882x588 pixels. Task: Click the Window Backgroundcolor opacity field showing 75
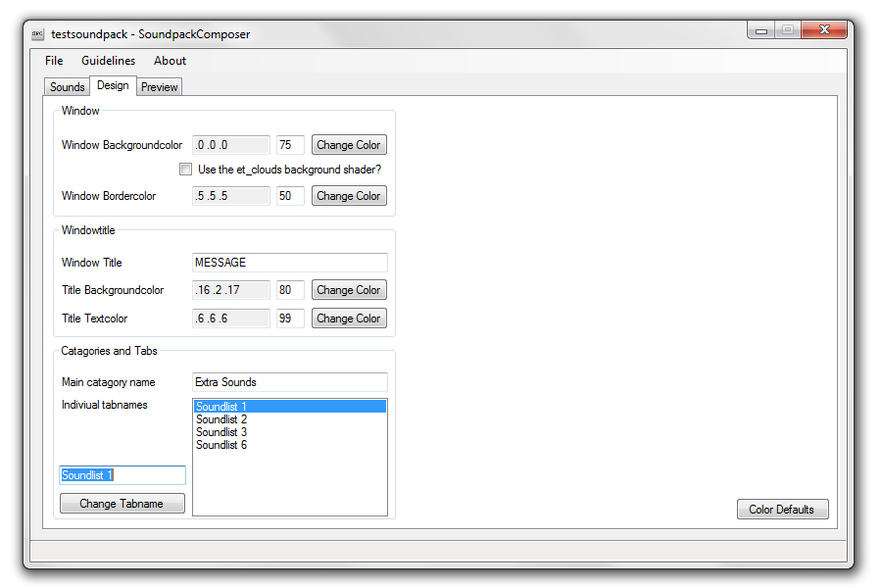pyautogui.click(x=290, y=145)
